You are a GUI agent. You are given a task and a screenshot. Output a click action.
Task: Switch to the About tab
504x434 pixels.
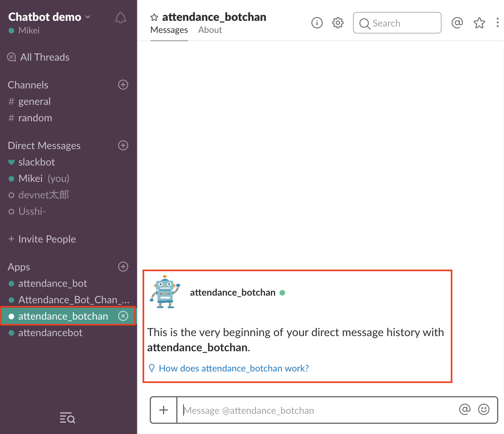(210, 30)
